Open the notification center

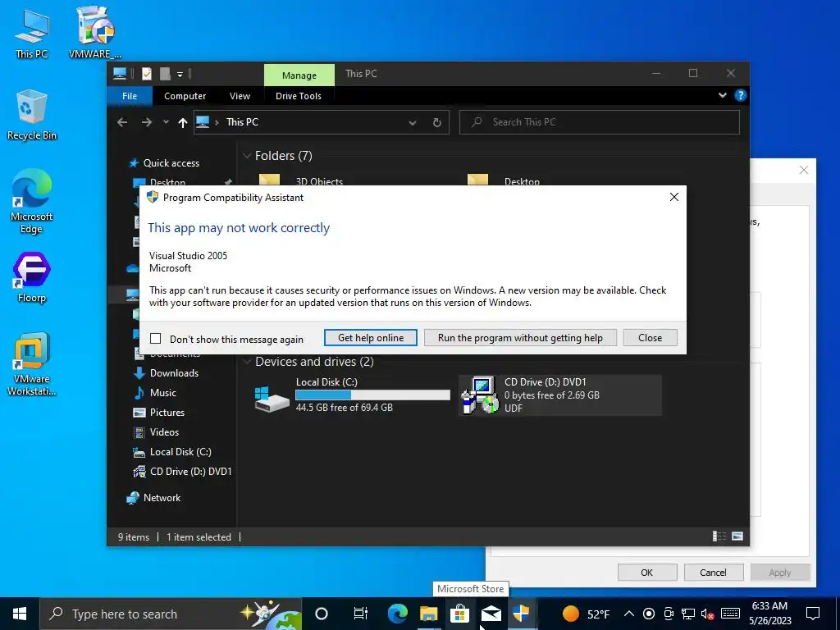tap(813, 614)
